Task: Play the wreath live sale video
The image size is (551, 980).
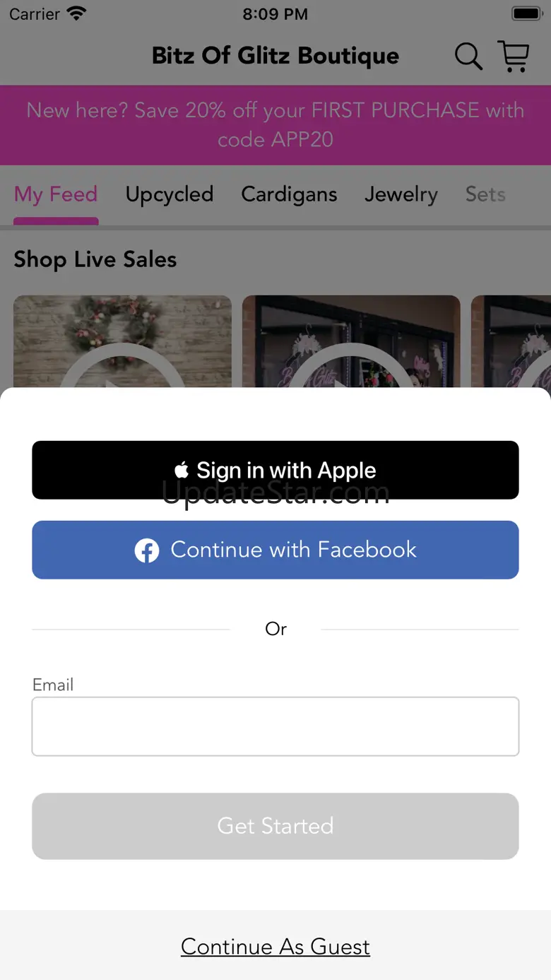Action: coord(122,342)
